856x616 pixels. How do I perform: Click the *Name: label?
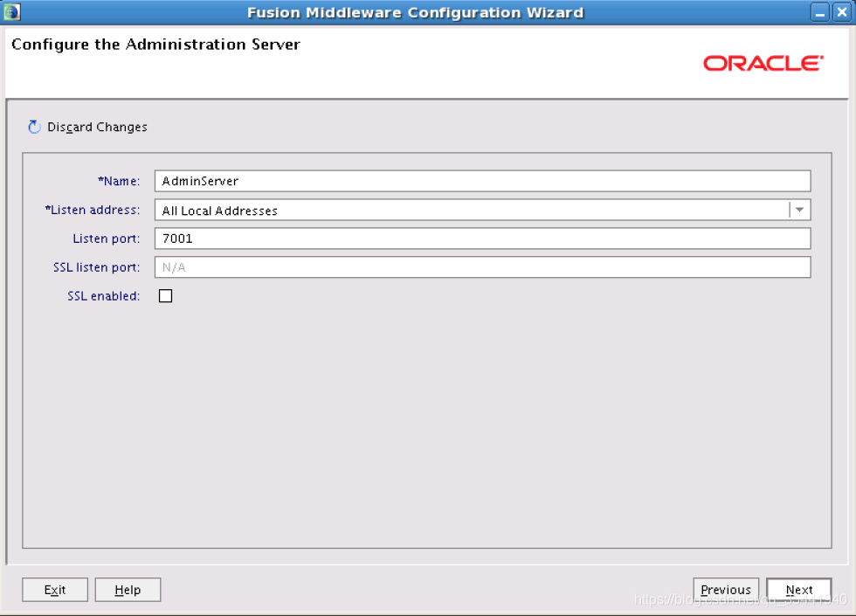(119, 181)
